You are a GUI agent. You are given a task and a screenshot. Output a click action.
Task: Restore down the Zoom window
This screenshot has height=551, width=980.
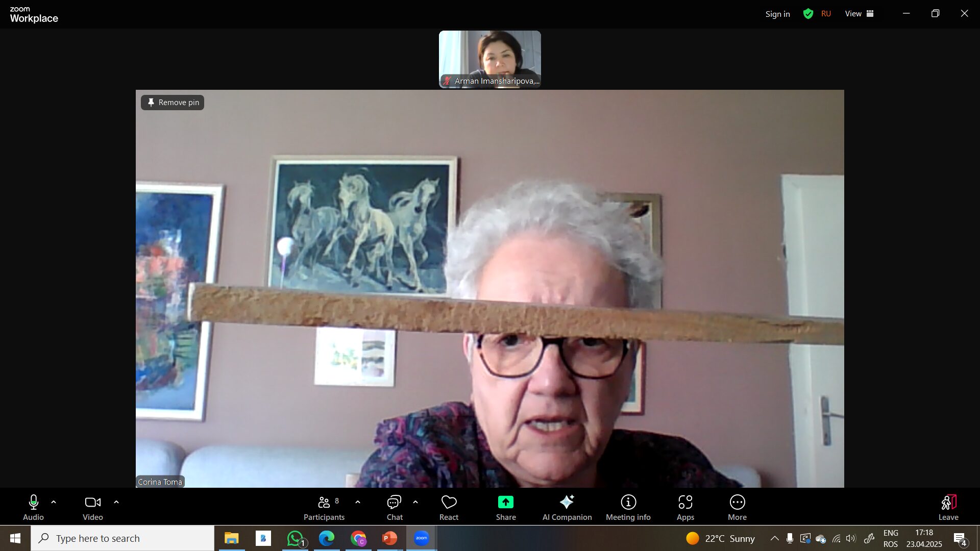tap(935, 14)
